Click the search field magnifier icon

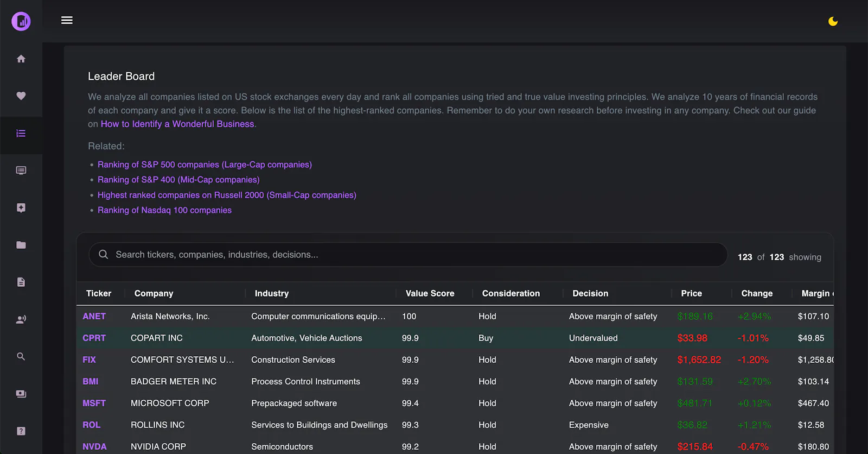pyautogui.click(x=103, y=254)
